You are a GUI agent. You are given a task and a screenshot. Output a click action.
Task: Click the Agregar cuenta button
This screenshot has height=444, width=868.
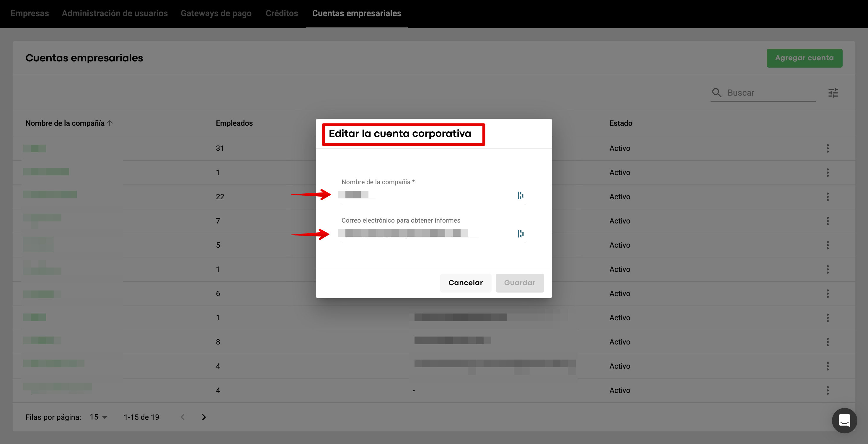(804, 58)
